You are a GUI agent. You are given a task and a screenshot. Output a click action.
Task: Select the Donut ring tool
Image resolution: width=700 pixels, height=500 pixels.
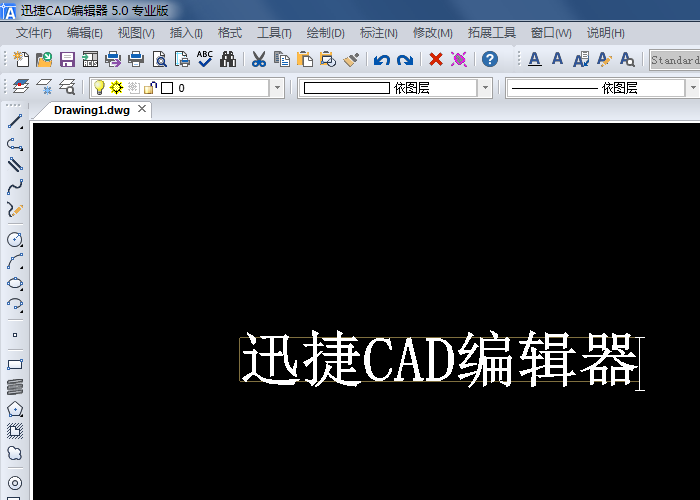point(15,483)
